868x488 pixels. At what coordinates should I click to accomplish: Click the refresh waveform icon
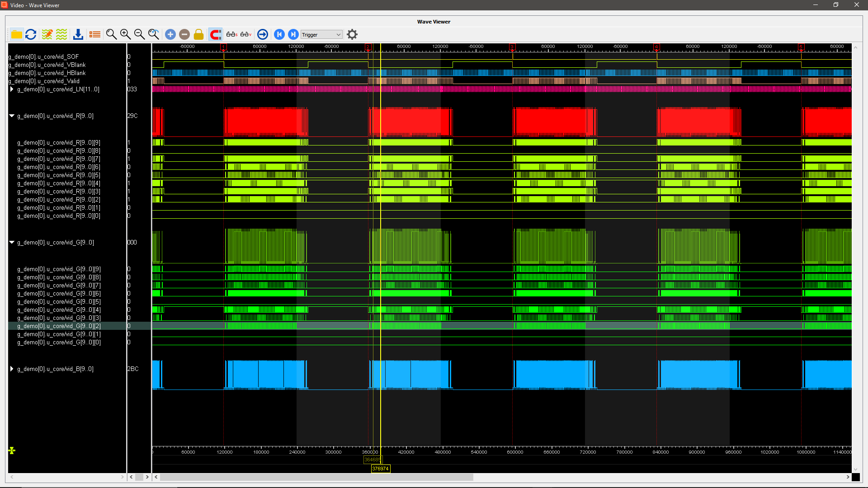coord(31,34)
